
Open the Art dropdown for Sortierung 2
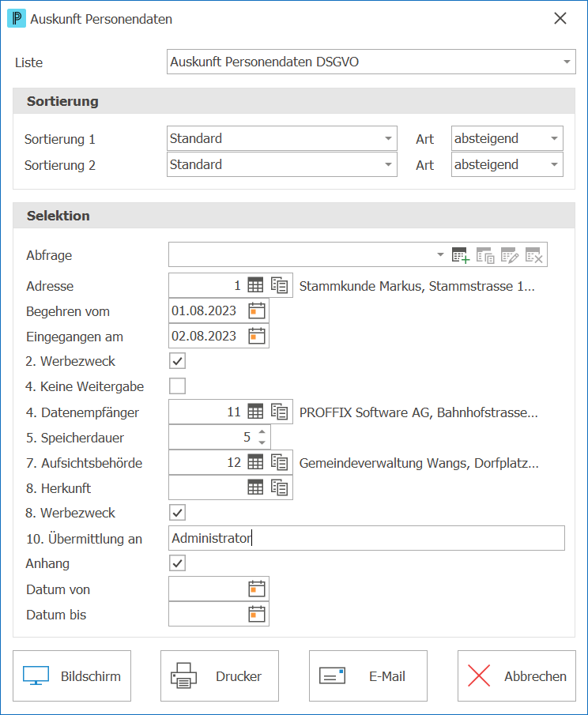(507, 164)
